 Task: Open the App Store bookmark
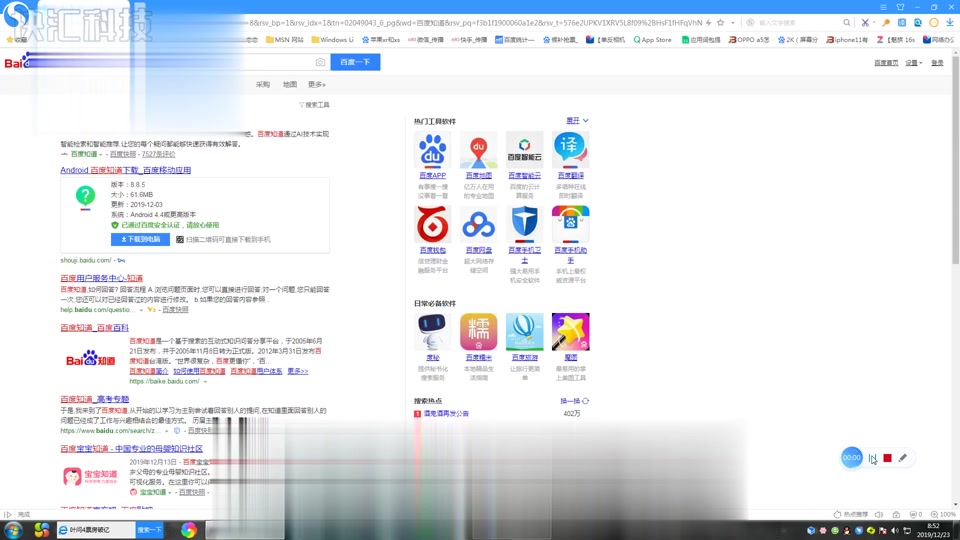click(652, 40)
